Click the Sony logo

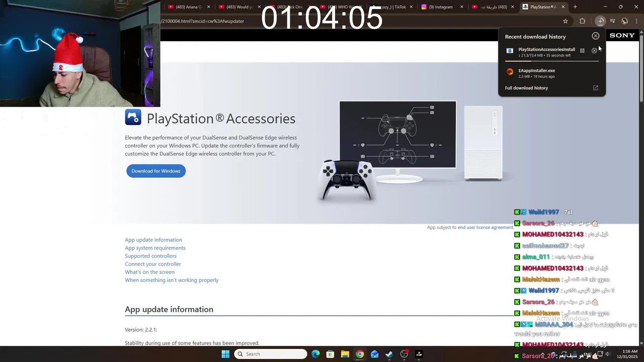622,35
